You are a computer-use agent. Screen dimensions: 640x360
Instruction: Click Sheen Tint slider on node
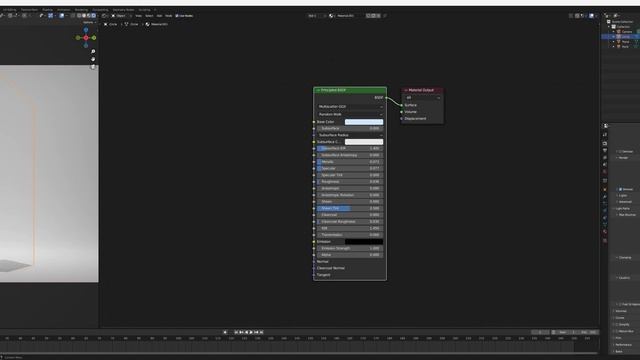350,209
